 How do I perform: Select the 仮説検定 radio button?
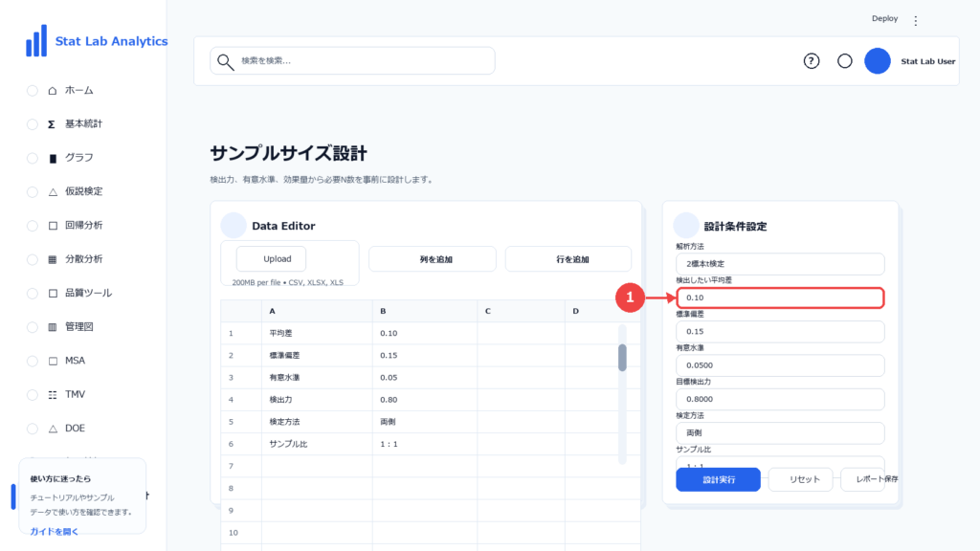(33, 191)
